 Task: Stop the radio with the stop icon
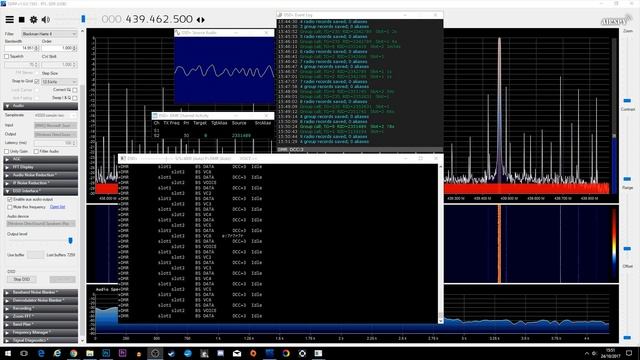[x=22, y=19]
